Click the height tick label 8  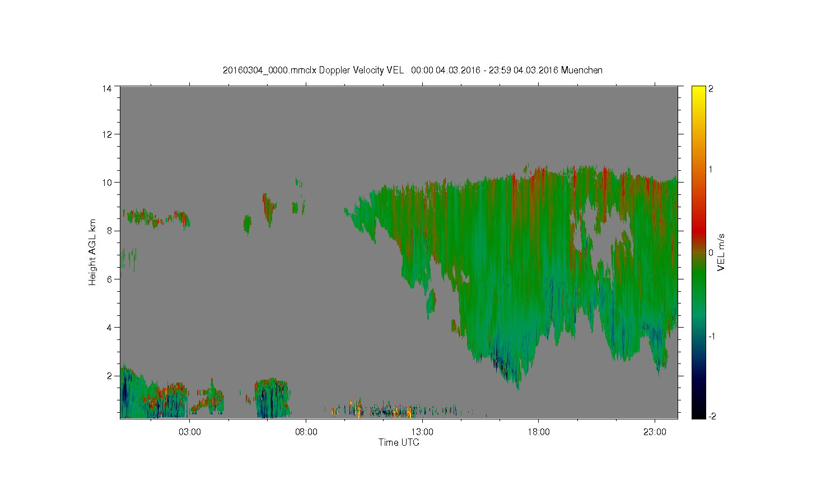pyautogui.click(x=109, y=230)
